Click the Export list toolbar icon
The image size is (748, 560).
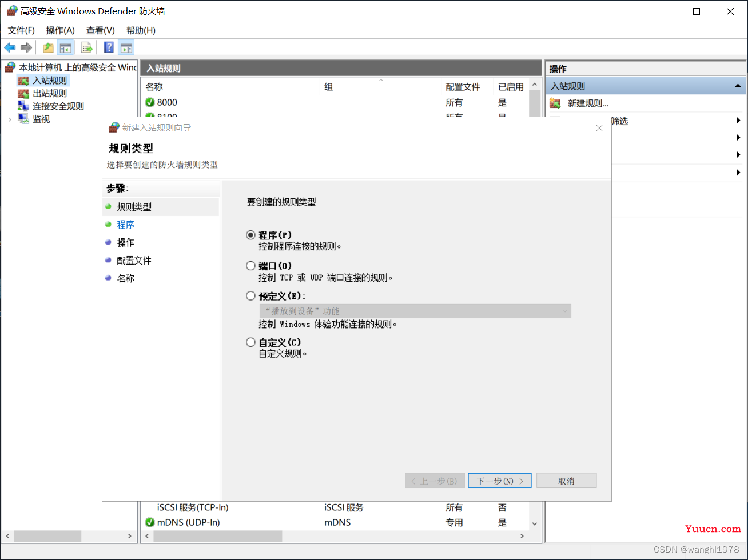[87, 48]
